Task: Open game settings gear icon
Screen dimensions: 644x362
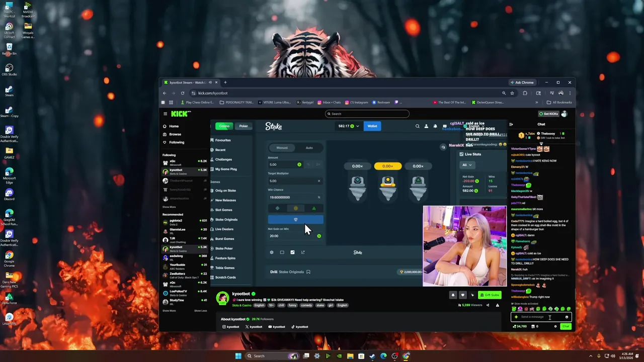Action: (x=272, y=252)
